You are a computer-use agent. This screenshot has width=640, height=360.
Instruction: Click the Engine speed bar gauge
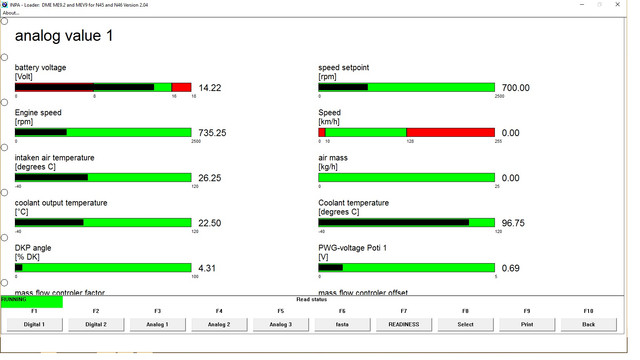coord(103,132)
